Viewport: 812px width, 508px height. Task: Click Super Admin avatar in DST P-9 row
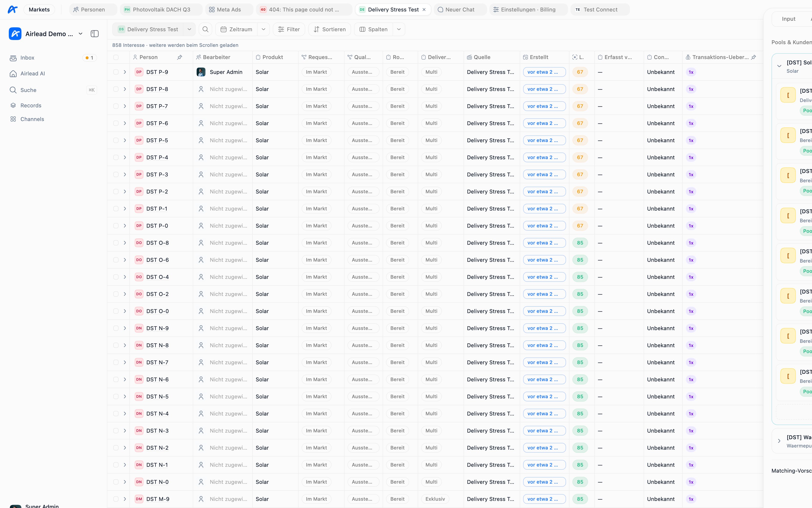pos(201,72)
